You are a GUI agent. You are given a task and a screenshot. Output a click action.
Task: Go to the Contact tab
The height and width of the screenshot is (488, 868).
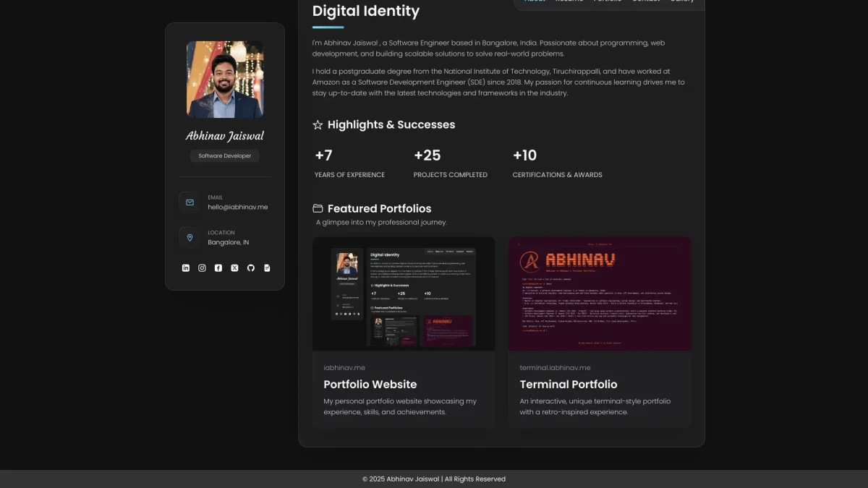(x=645, y=1)
